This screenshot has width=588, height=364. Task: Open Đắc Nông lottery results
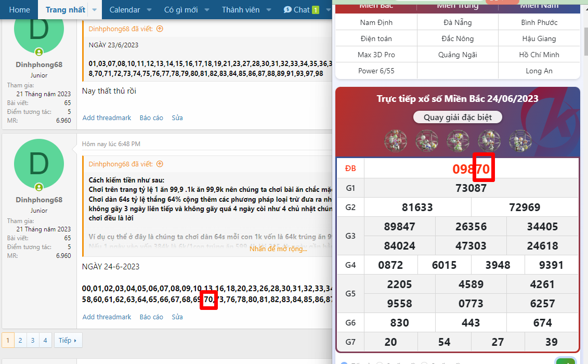click(458, 38)
